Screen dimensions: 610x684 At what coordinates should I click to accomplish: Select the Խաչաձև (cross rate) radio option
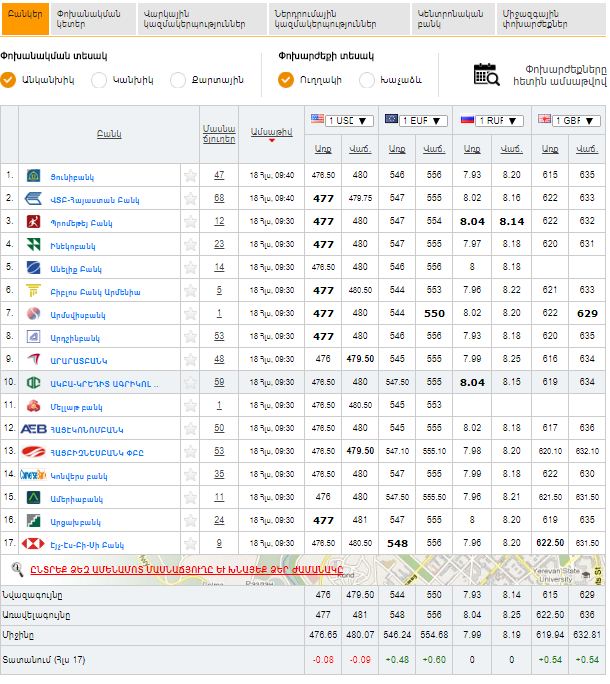[x=367, y=79]
